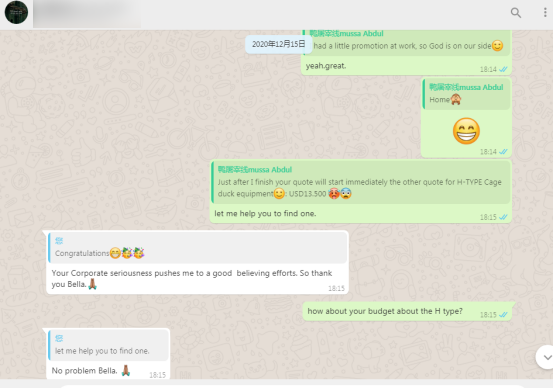This screenshot has width=553, height=389.
Task: Click read receipt ticks on H type budget message
Action: pyautogui.click(x=503, y=315)
